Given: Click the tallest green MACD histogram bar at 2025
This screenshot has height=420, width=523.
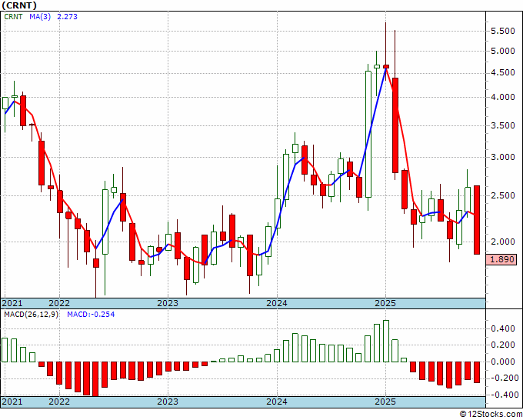Looking at the screenshot, I should click(386, 341).
